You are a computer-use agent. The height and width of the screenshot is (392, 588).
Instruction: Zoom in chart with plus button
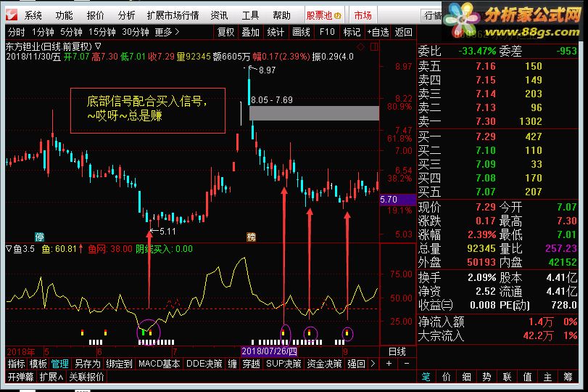click(389, 364)
